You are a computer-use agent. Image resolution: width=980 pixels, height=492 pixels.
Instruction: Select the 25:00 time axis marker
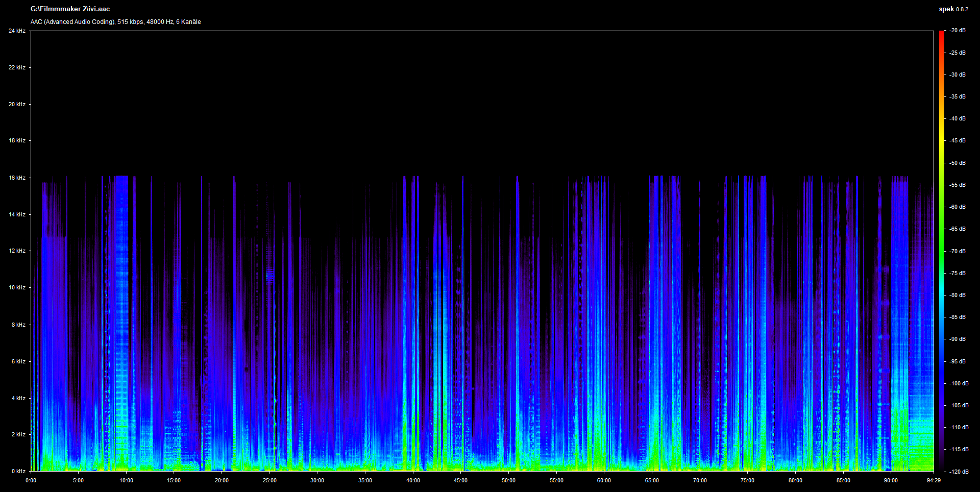tap(269, 480)
